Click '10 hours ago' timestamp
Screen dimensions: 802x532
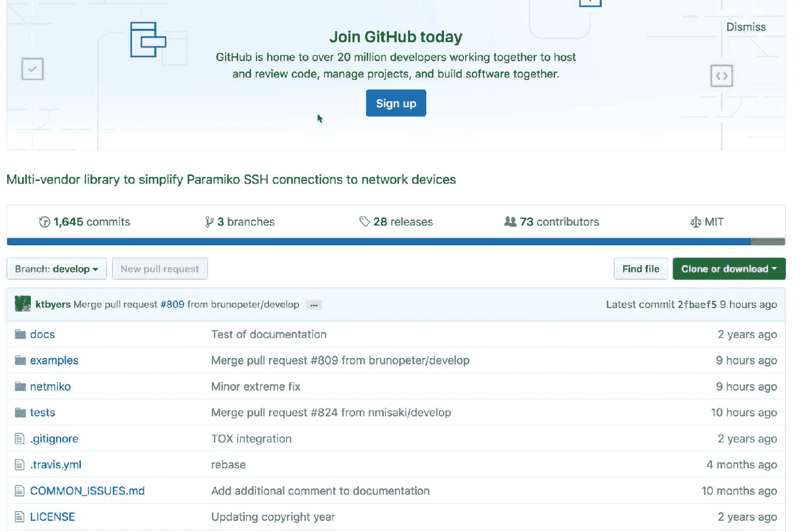(x=744, y=413)
